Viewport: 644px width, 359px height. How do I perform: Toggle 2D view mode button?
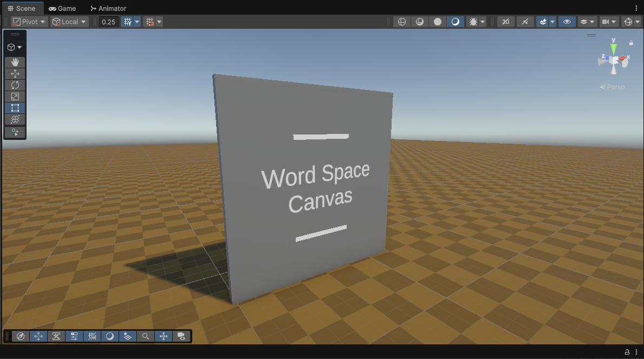(x=505, y=22)
